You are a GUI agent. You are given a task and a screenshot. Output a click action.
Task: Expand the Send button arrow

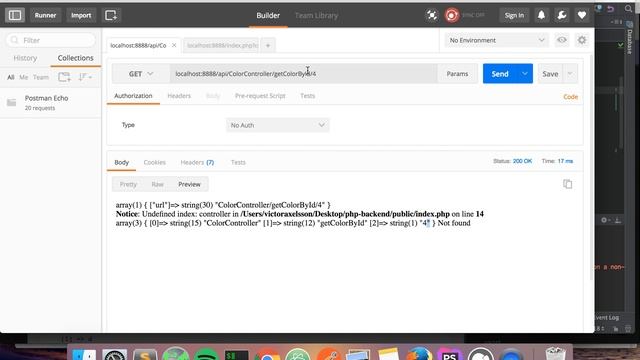pos(525,73)
